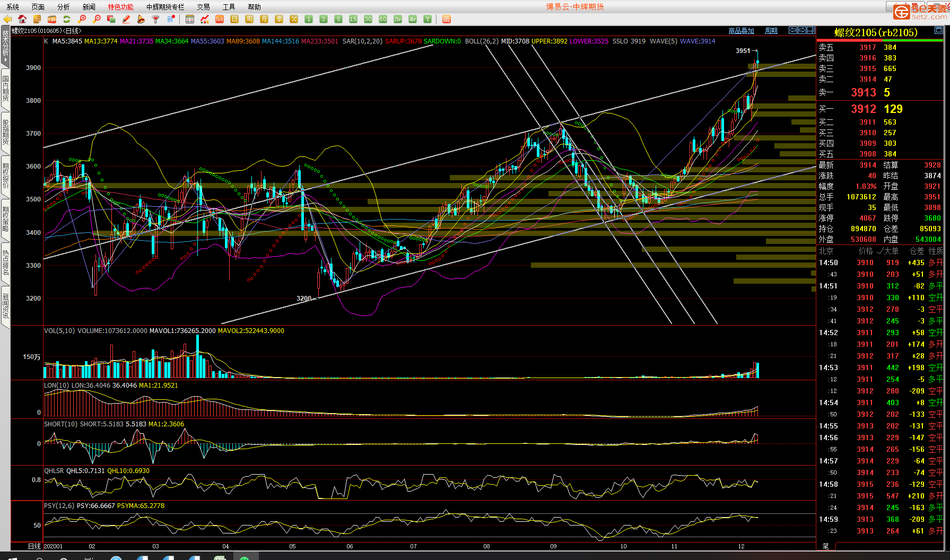This screenshot has width=950, height=560.
Task: Select 1-minute period button
Action: pos(309,19)
